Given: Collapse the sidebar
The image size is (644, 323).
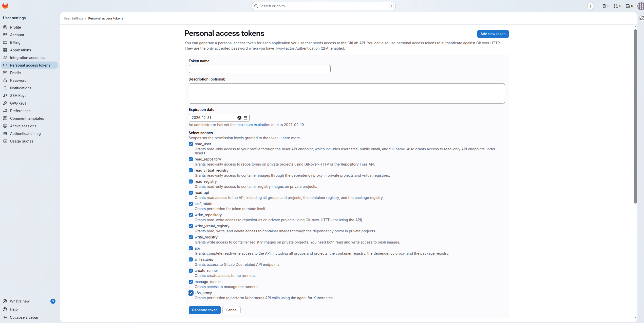Looking at the screenshot, I should pyautogui.click(x=24, y=317).
